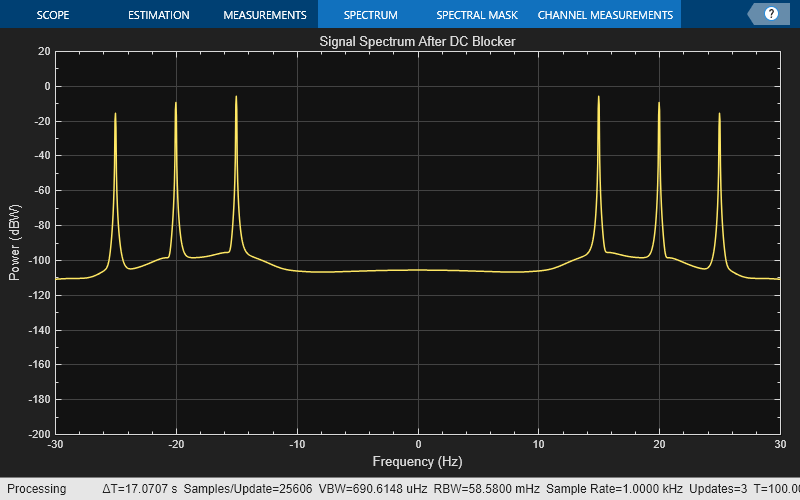Click the VBW=690.6148 uHz status entry
Image resolution: width=800 pixels, height=500 pixels.
[x=372, y=489]
